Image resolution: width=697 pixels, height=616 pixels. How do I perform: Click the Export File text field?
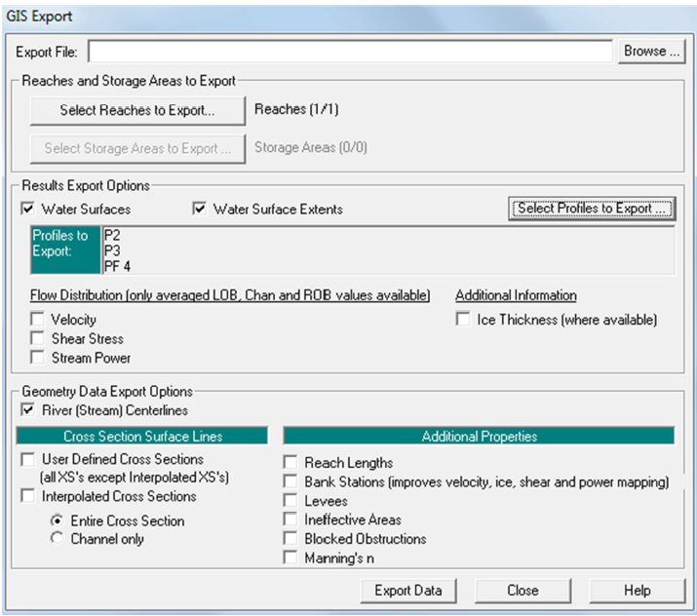pos(352,51)
